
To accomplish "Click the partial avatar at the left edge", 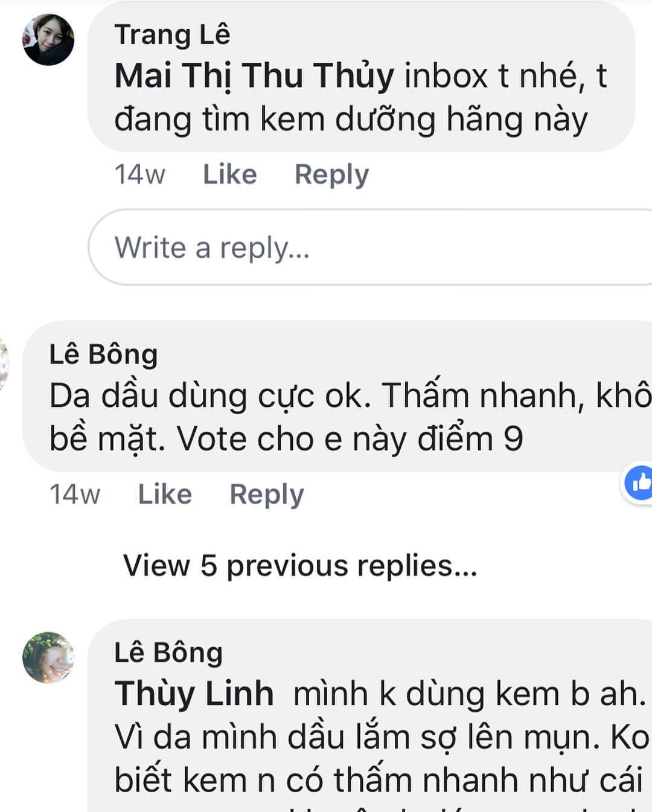I will pos(4,362).
